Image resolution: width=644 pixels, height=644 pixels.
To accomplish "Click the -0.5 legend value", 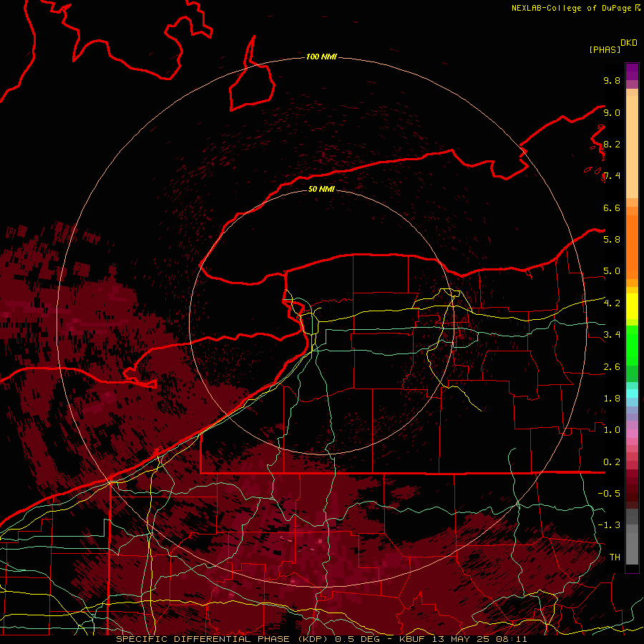I will coord(609,494).
